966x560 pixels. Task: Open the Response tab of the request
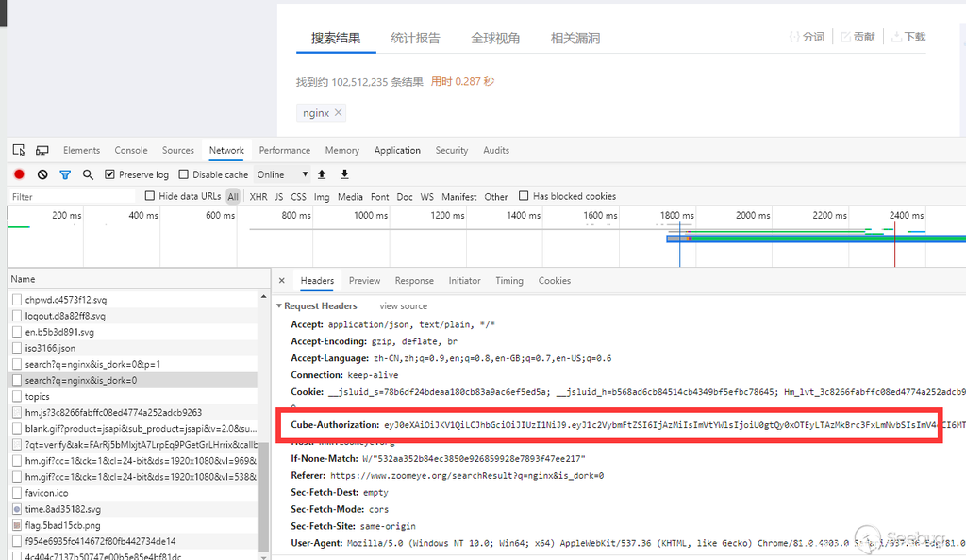[414, 281]
